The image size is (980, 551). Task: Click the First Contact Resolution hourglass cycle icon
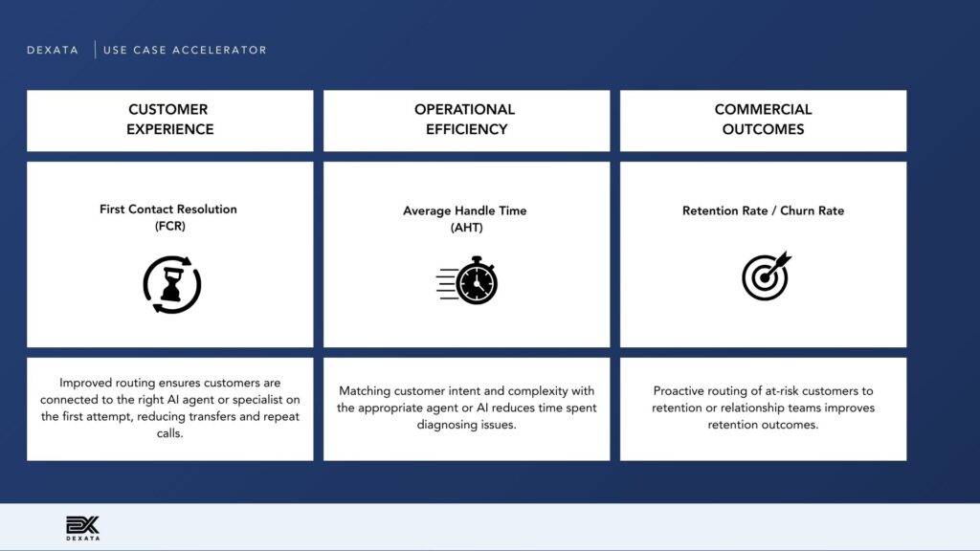171,284
